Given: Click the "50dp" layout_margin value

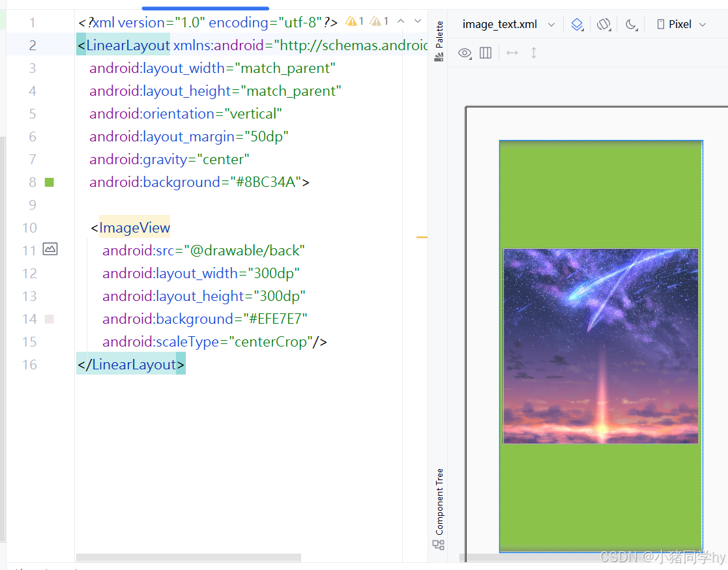Looking at the screenshot, I should (x=266, y=136).
